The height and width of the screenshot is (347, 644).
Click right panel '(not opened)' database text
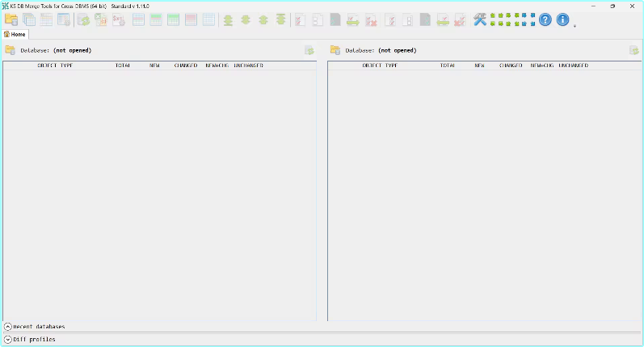coord(398,50)
